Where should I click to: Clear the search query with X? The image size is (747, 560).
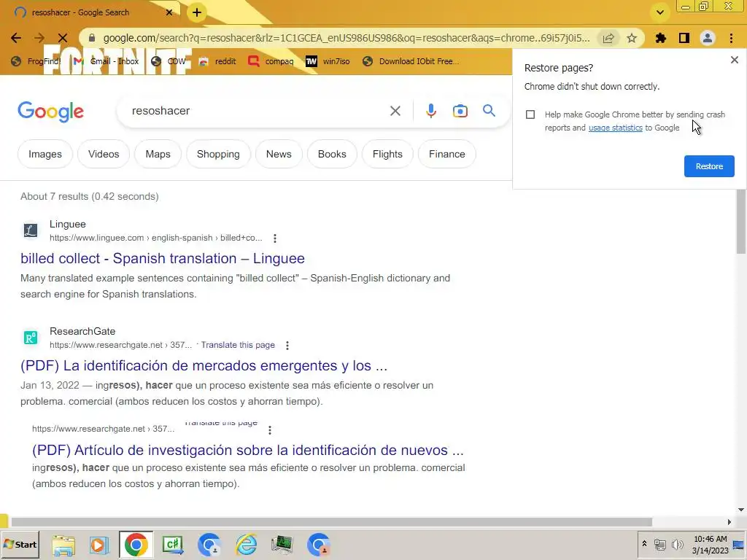395,111
